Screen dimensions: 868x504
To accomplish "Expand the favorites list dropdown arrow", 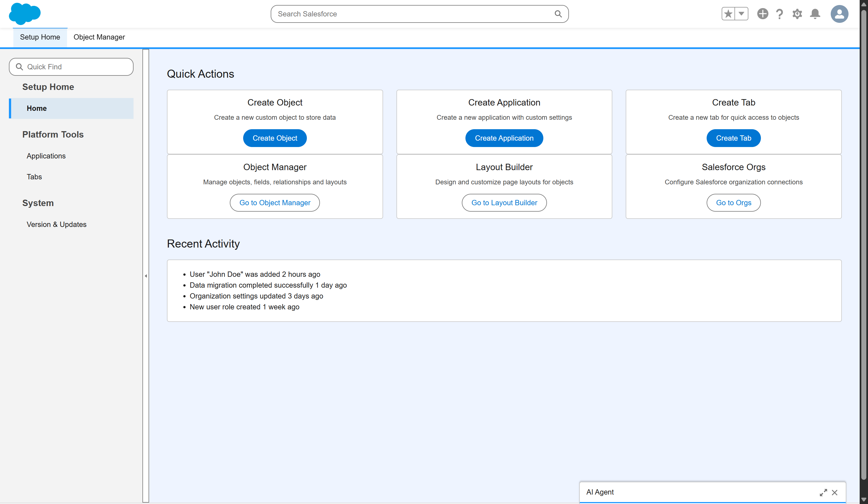I will click(742, 14).
